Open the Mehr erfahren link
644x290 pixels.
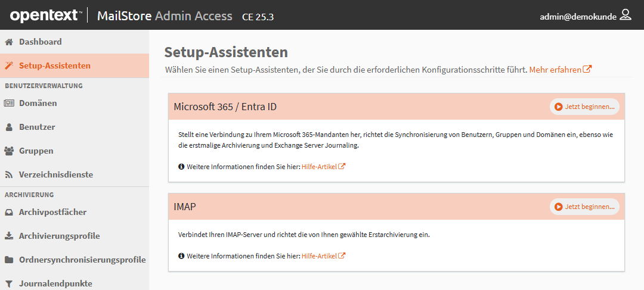(560, 70)
